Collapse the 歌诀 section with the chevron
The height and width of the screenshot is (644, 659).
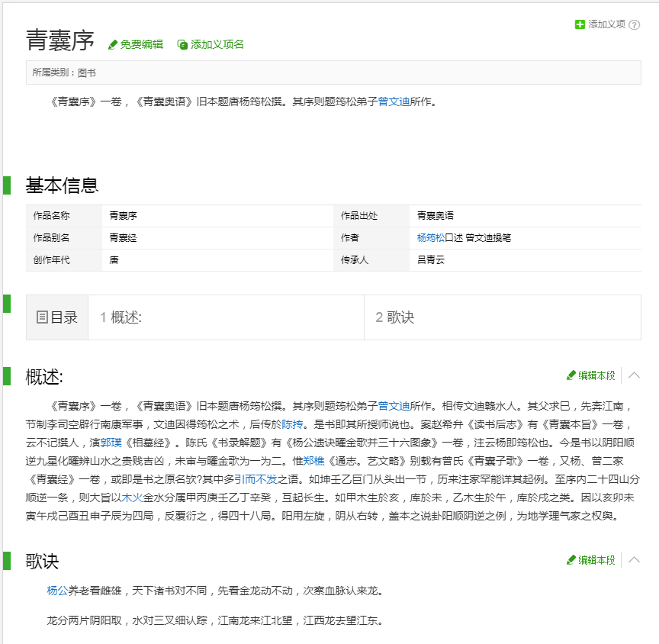coord(634,560)
